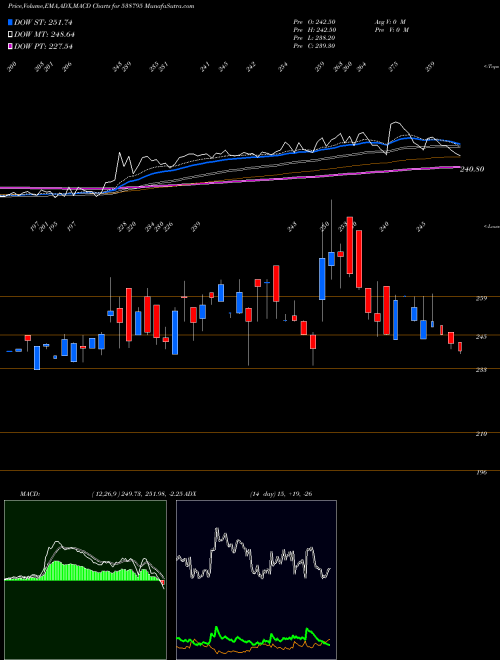
Task: Open the green MACD histogram panel
Action: pyautogui.click(x=85, y=580)
